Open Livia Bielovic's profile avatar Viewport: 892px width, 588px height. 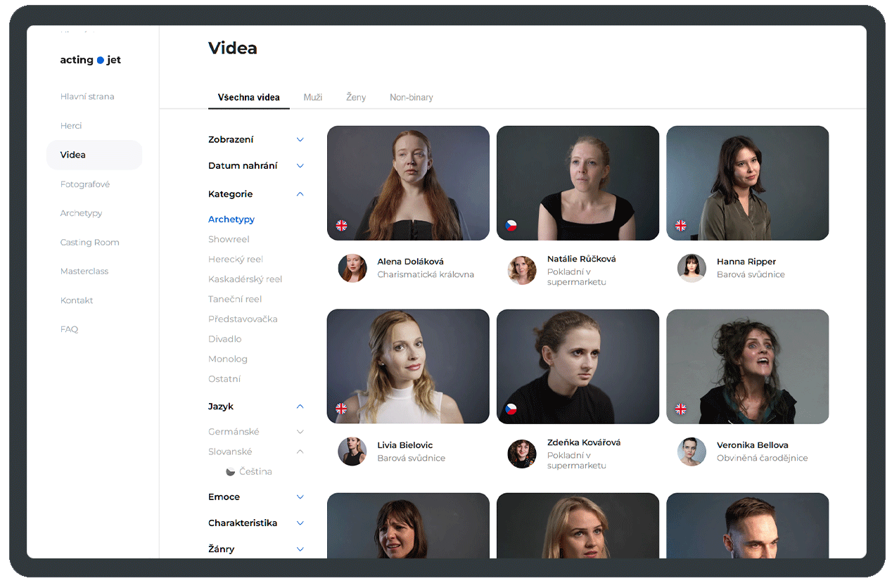point(352,452)
